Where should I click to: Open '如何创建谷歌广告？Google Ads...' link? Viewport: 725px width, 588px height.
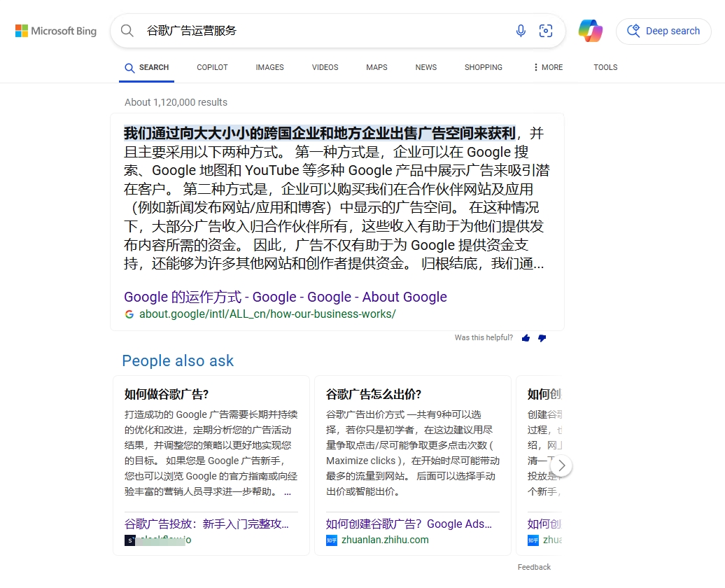(x=409, y=524)
